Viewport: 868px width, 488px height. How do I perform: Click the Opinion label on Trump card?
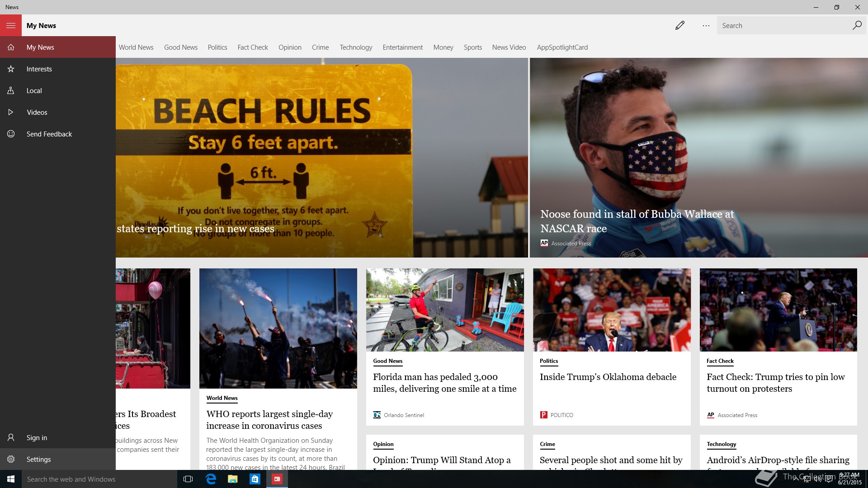(383, 444)
